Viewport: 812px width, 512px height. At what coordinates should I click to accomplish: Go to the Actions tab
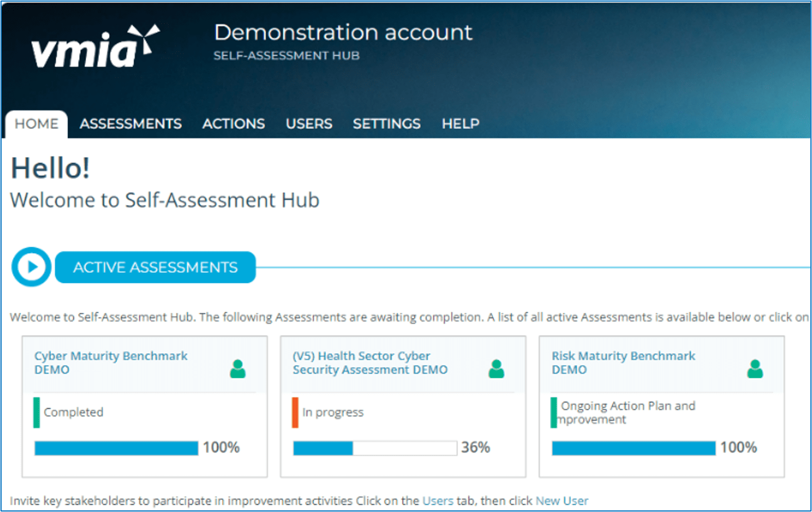point(234,124)
